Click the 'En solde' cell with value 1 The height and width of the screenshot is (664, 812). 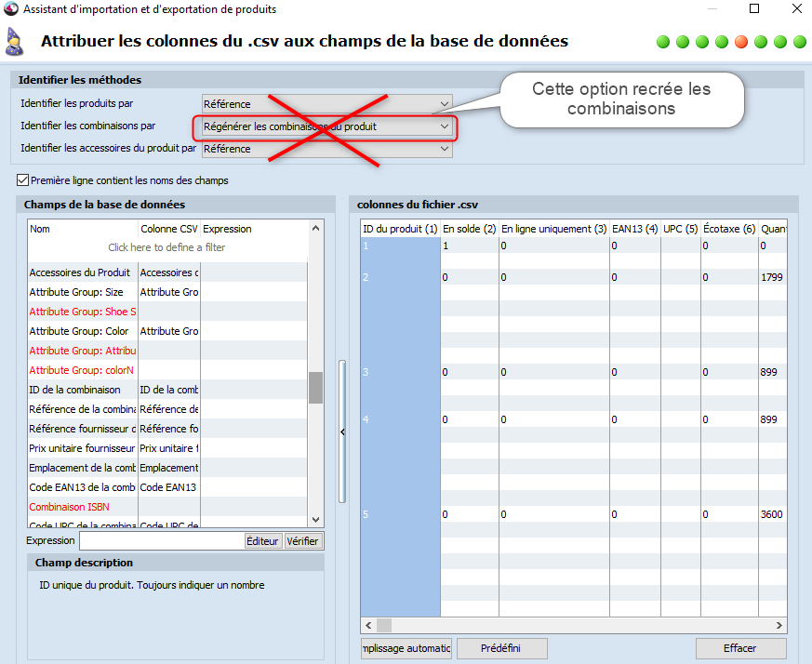[x=469, y=246]
